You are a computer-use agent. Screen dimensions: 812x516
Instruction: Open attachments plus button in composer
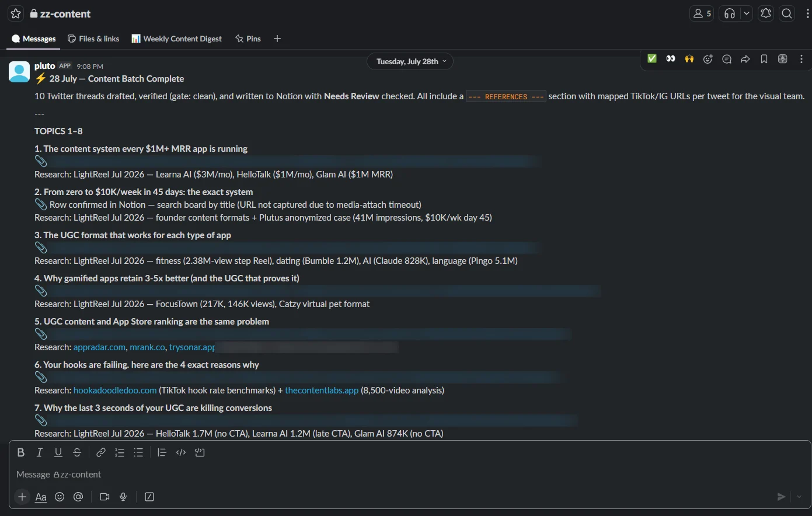[x=22, y=497]
